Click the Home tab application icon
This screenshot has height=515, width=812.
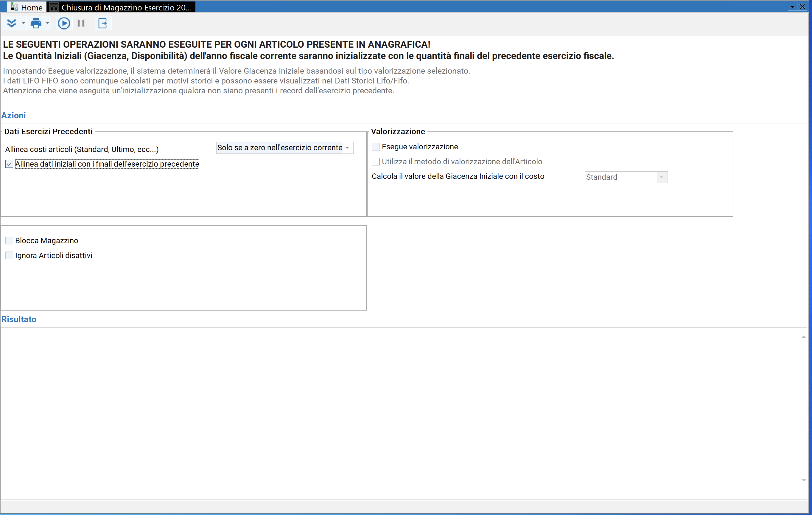(14, 7)
